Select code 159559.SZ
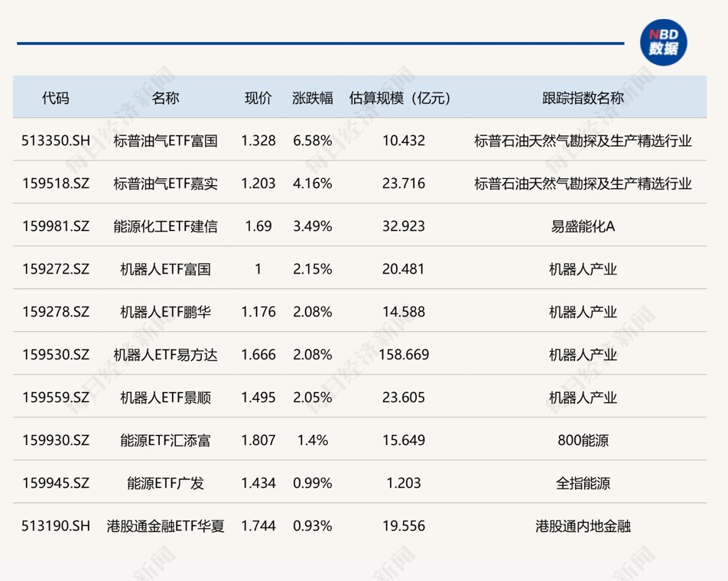728x581 pixels. [x=56, y=398]
